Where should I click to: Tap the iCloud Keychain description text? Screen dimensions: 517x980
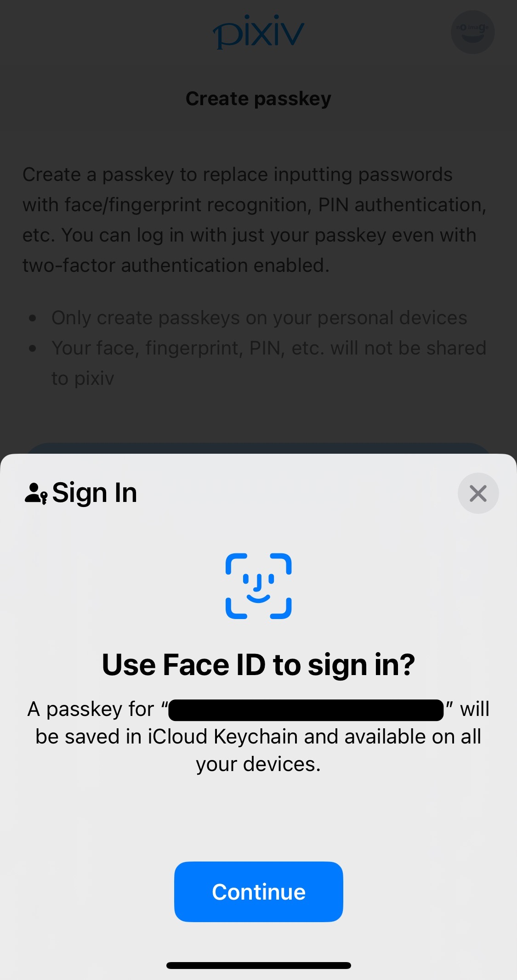[258, 737]
